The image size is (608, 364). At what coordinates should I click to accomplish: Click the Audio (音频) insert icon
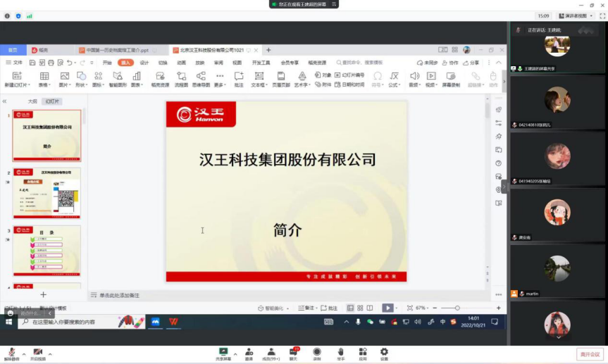click(414, 76)
